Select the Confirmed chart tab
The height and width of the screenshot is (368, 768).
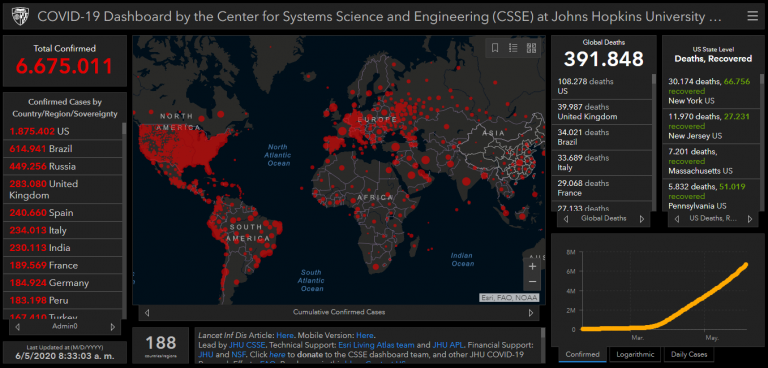(x=582, y=354)
